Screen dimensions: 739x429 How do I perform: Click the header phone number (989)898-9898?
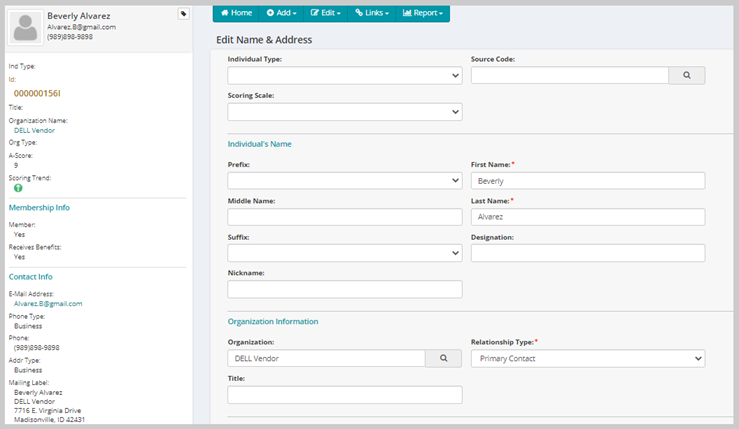point(70,37)
